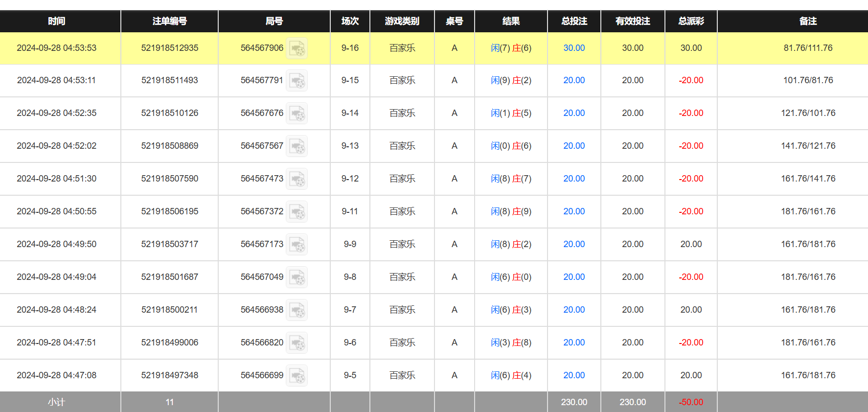Click the 时间 column header
The image size is (868, 412).
pyautogui.click(x=57, y=21)
